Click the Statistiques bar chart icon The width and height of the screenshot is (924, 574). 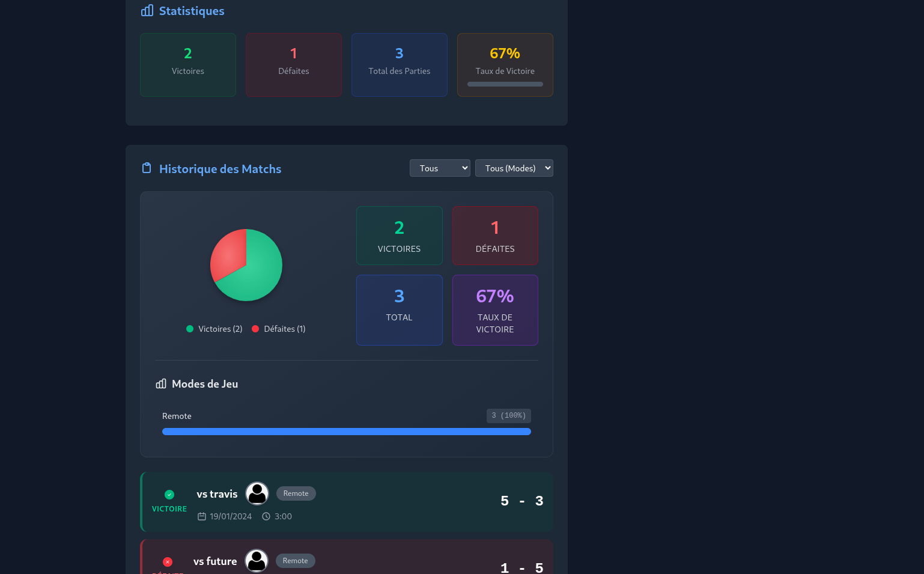[x=147, y=11]
